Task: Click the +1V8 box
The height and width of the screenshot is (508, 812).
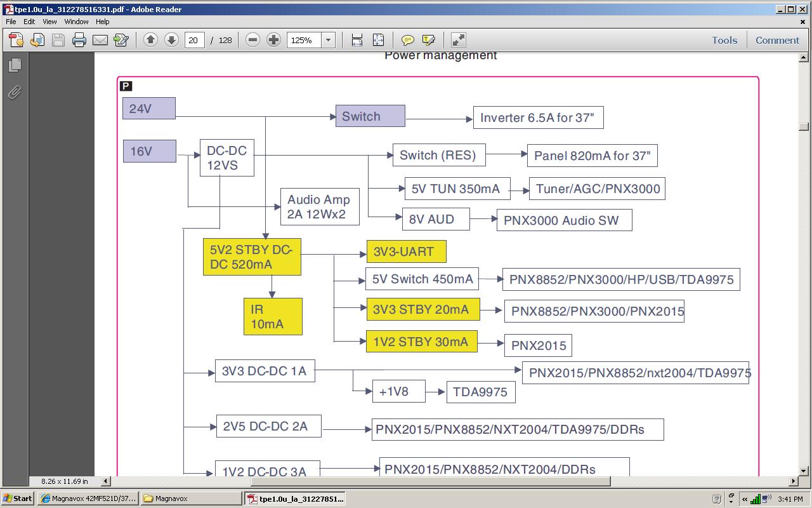Action: tap(399, 391)
